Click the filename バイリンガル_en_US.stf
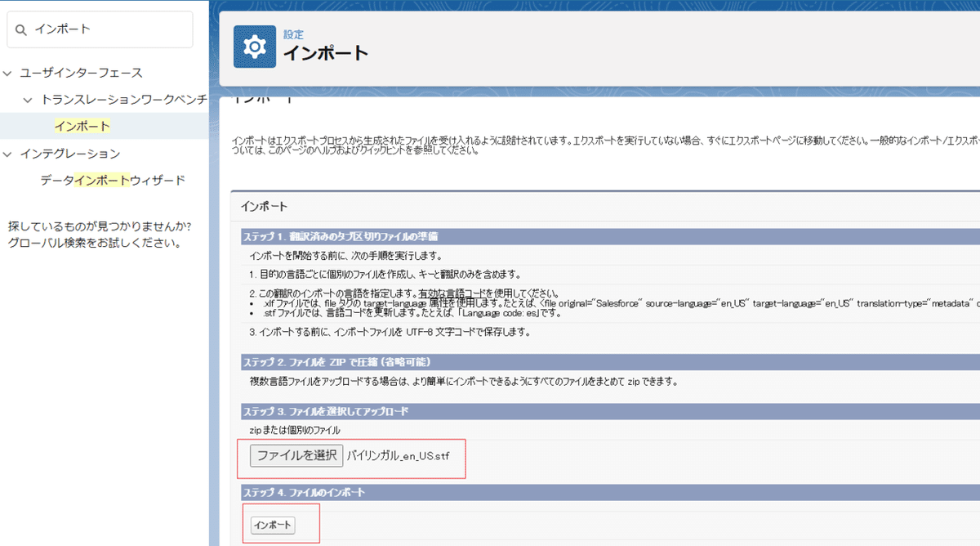 tap(400, 455)
